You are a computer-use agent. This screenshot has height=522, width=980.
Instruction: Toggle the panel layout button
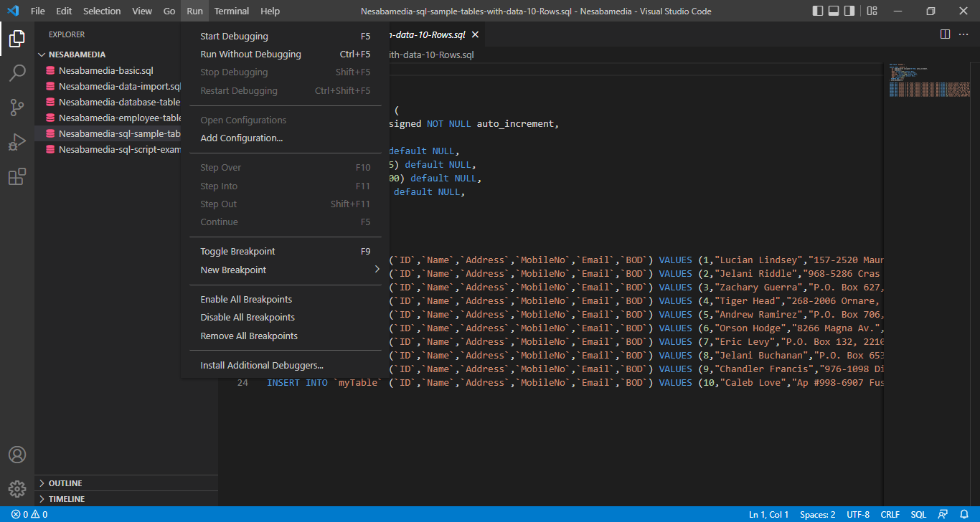(x=834, y=11)
